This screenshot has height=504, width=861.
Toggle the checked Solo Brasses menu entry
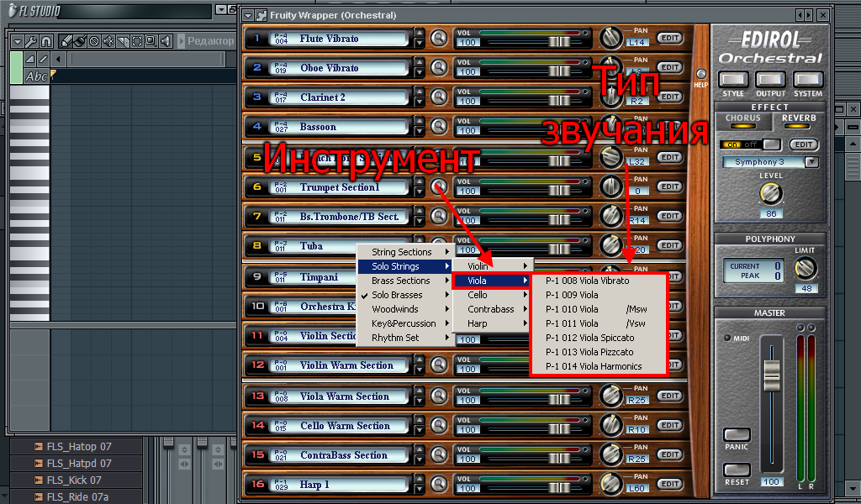click(x=404, y=295)
